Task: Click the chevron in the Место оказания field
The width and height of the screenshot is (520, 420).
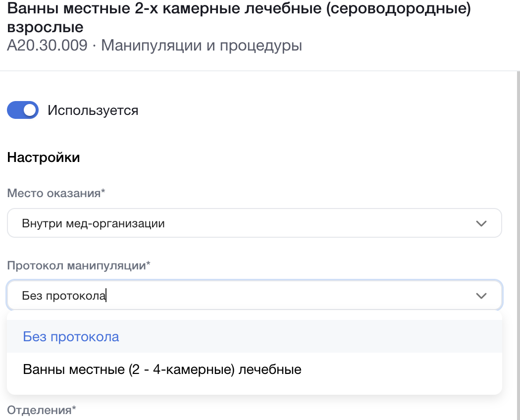Action: 481,223
